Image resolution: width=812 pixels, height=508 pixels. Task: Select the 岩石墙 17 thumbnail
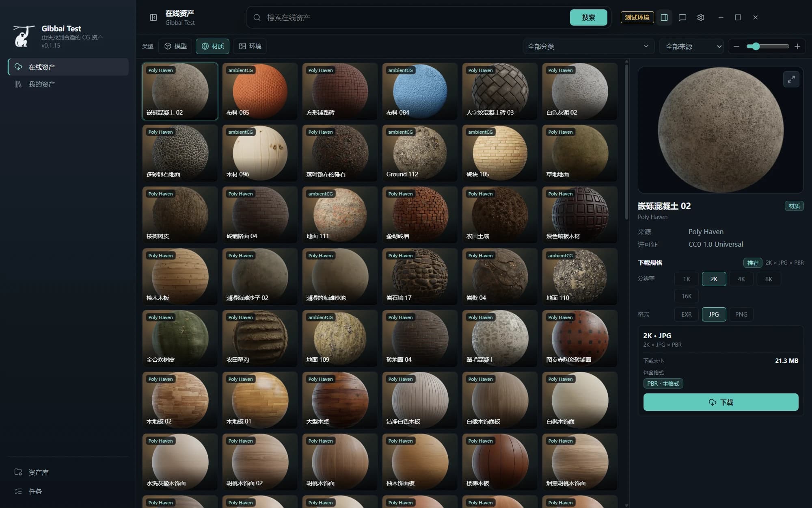(419, 277)
